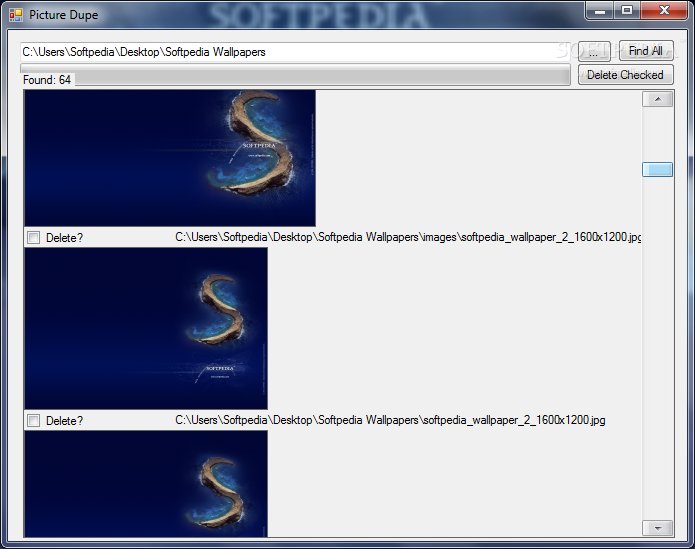
Task: Select the partially visible third wallpaper thumbnail
Action: [x=146, y=484]
